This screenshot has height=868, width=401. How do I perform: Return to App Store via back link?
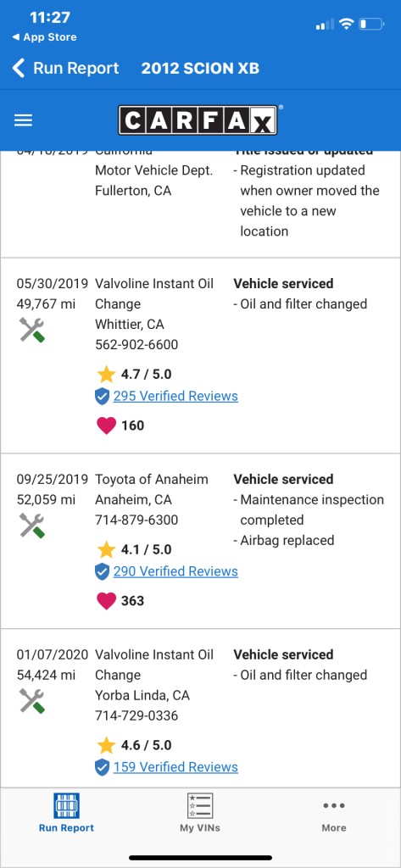(x=44, y=37)
